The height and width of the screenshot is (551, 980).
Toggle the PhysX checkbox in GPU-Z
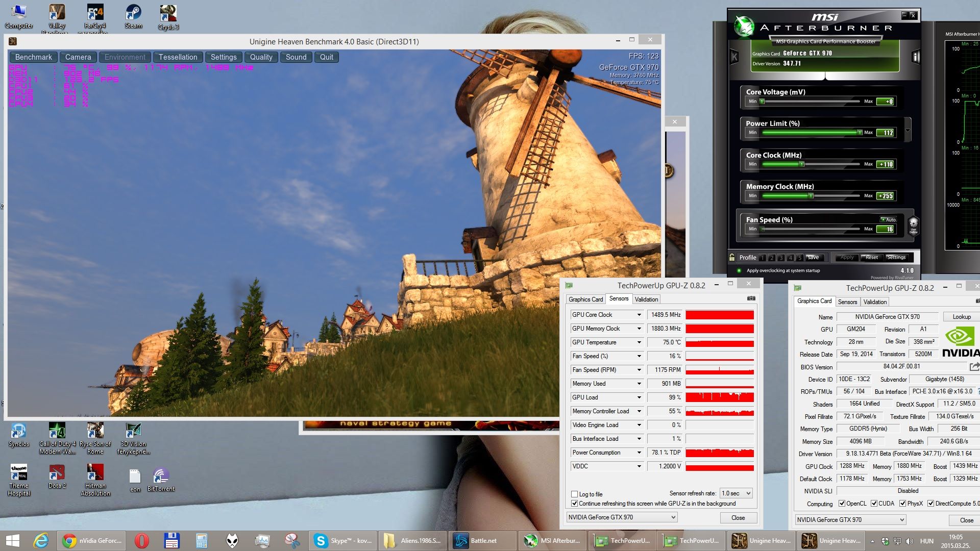902,503
